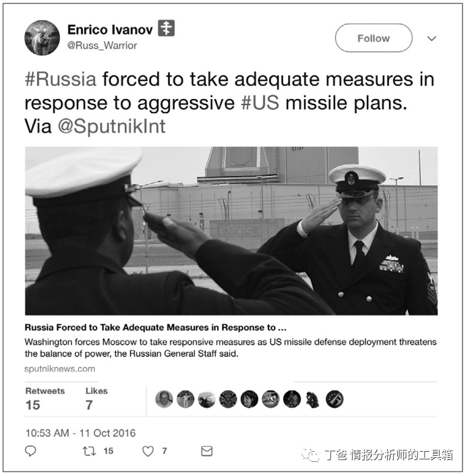Open Enrico Ivanov's profile avatar

42,38
